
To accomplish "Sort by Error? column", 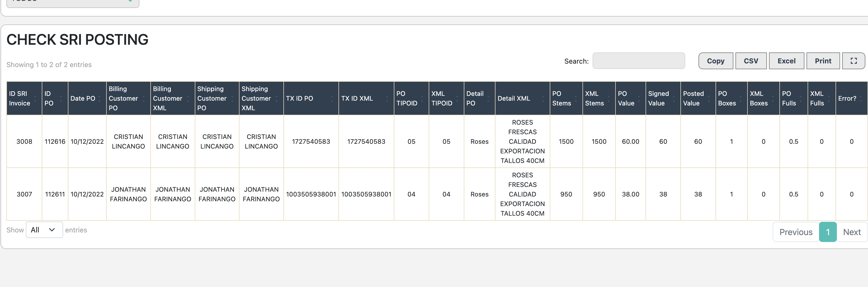I will click(x=852, y=98).
